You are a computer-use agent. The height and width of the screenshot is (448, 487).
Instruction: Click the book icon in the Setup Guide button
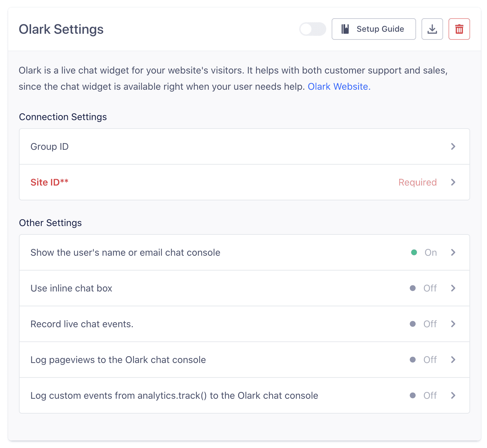click(345, 29)
